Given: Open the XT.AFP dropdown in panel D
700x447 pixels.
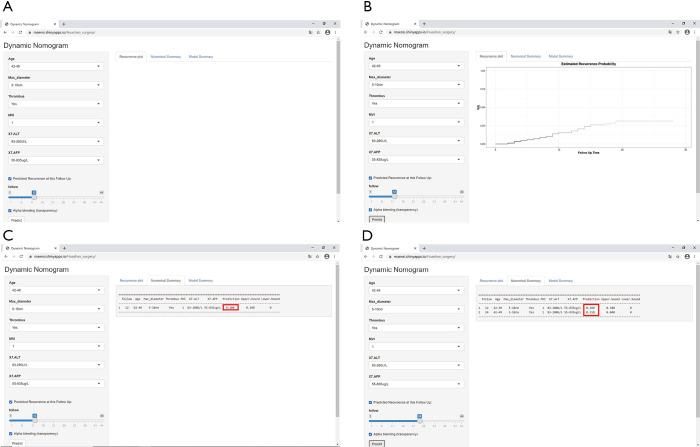Looking at the screenshot, I should tap(414, 383).
